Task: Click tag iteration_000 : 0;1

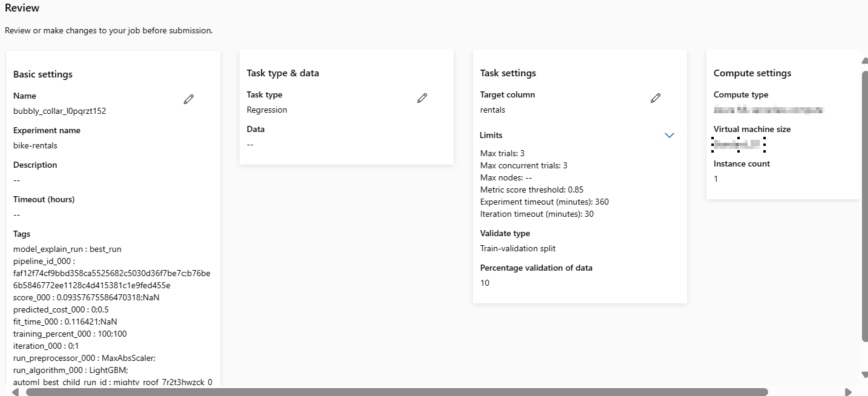Action: tap(46, 346)
